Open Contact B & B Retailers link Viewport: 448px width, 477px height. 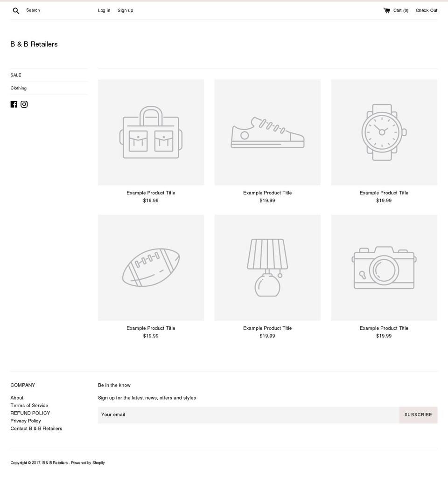36,428
